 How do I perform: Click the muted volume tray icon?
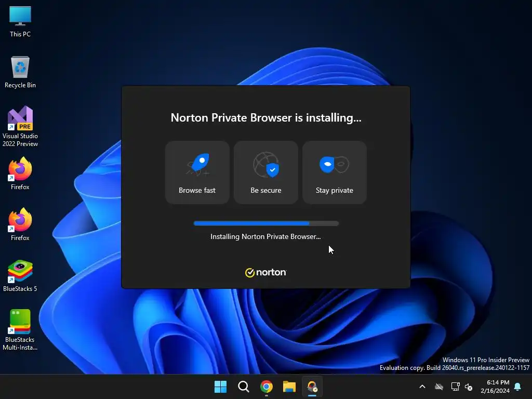469,387
